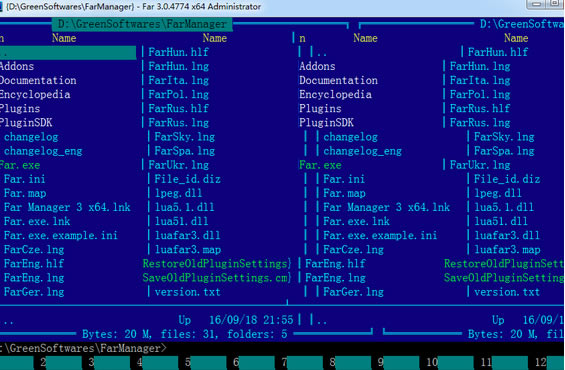Pick 'Far Manager 3 x64.lnk' in right panel
This screenshot has width=565, height=370.
point(386,208)
